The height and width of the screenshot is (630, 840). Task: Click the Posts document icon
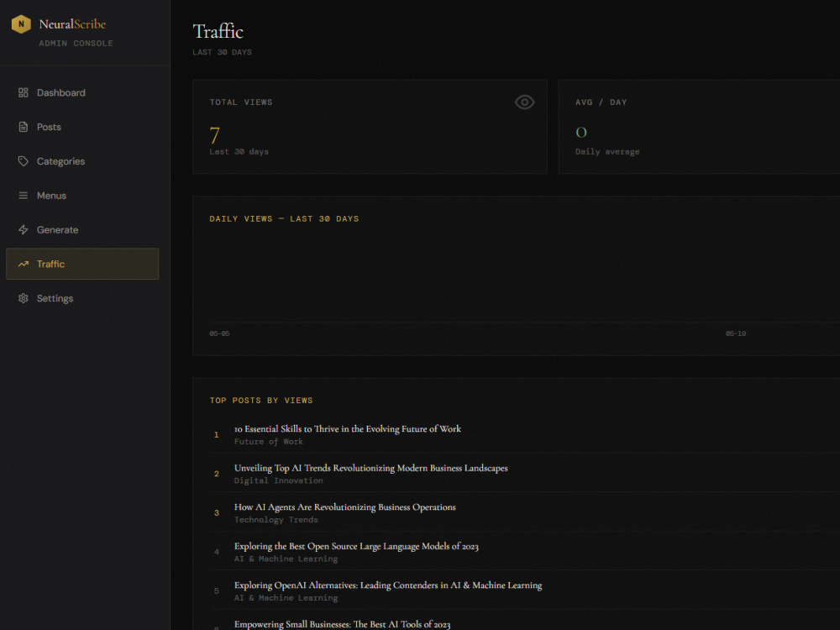pos(23,127)
